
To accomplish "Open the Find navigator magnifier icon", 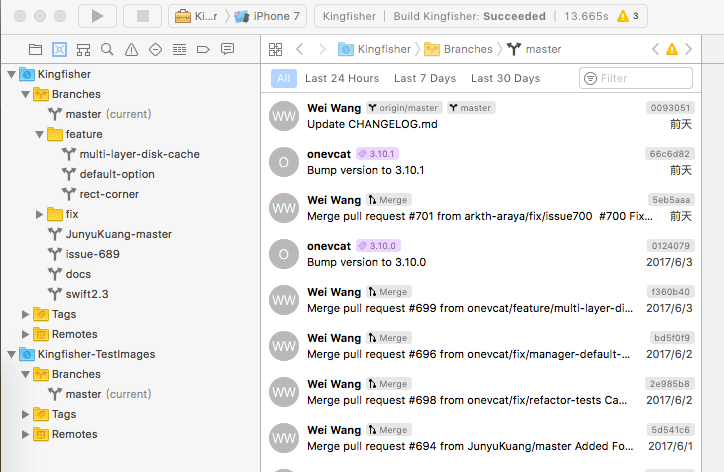I will 107,49.
